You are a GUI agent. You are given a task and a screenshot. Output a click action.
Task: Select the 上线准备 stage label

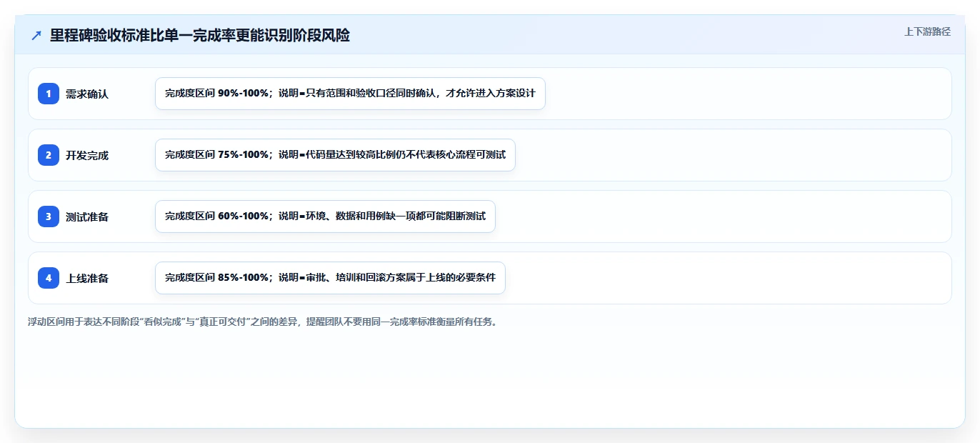tap(87, 278)
